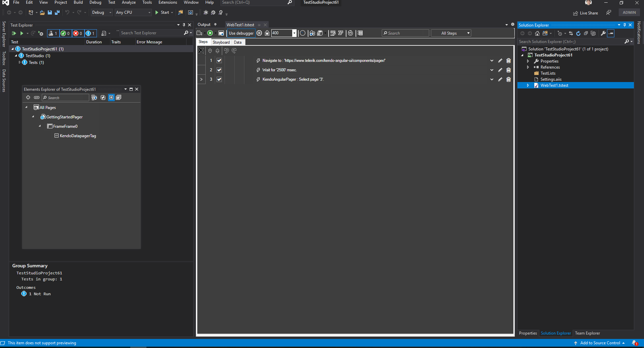Run the WebTest1 test with green play icon

tap(210, 33)
